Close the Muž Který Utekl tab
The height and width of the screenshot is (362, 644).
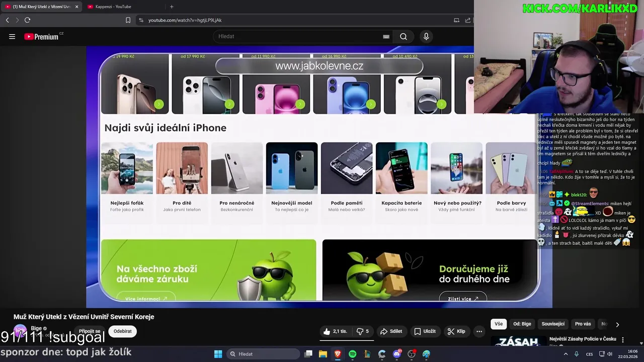[x=76, y=7]
